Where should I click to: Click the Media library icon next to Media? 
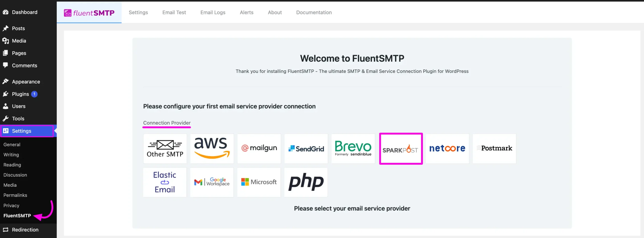click(6, 40)
